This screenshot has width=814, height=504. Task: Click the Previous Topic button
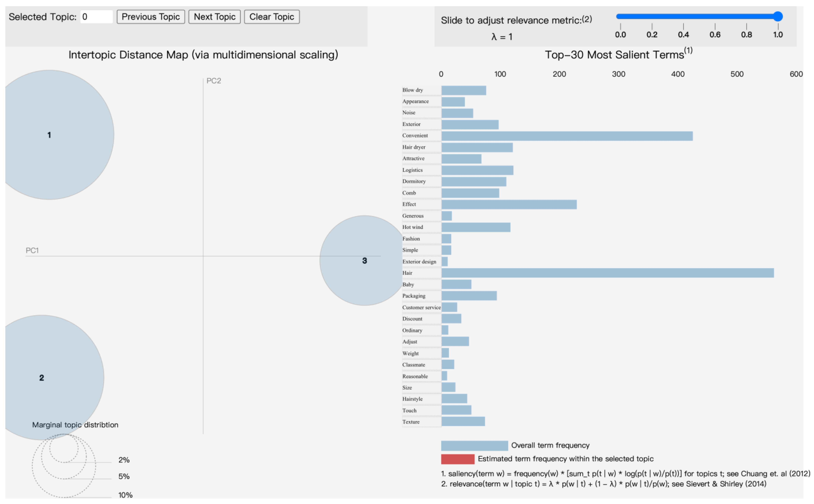(150, 17)
